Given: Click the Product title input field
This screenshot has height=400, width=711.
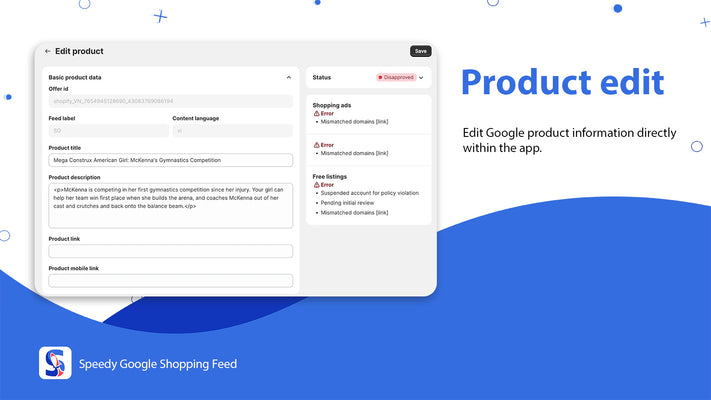Looking at the screenshot, I should (170, 160).
